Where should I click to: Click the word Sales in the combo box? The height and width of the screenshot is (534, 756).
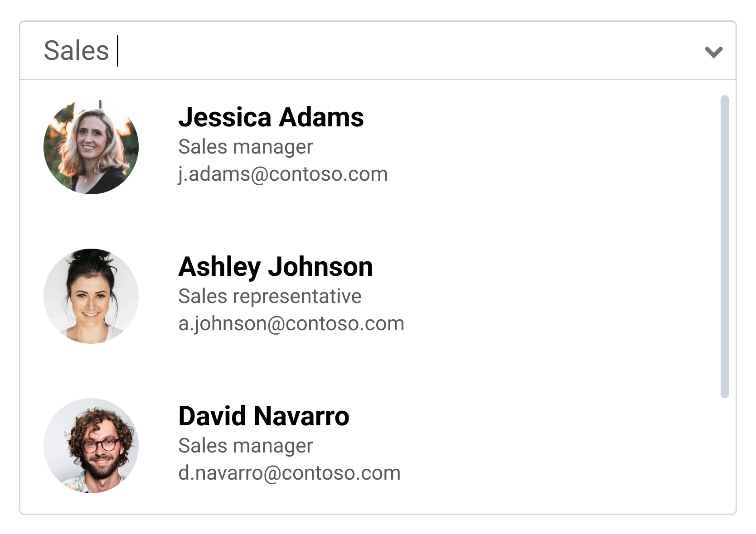[76, 51]
